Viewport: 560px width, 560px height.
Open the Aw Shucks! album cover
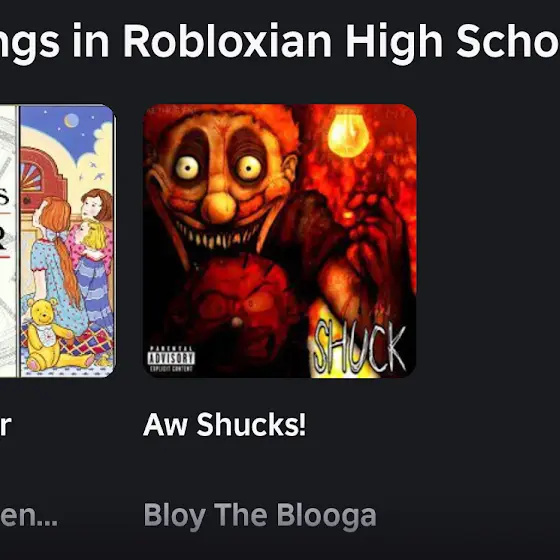(280, 241)
